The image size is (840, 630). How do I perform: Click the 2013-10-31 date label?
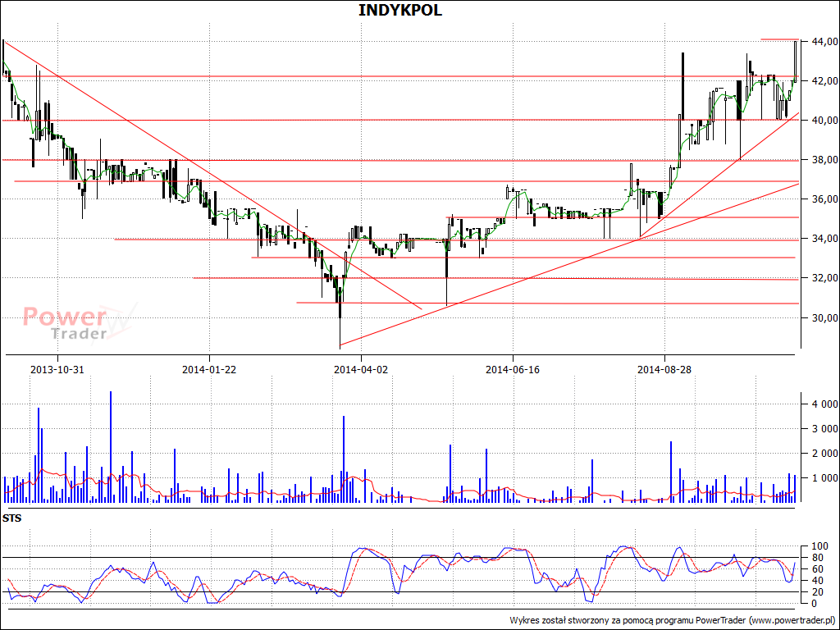tap(57, 370)
